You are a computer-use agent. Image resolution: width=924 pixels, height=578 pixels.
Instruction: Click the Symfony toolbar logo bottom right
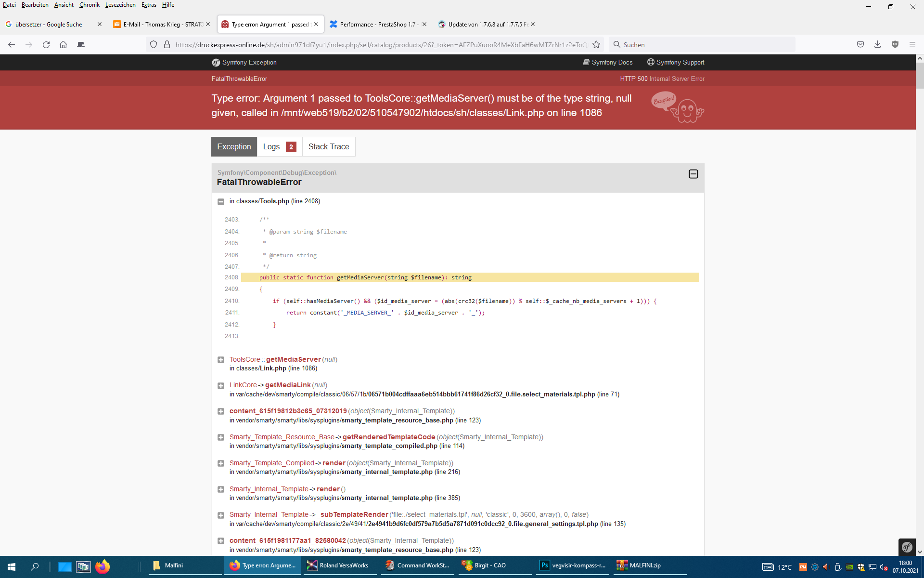(907, 547)
